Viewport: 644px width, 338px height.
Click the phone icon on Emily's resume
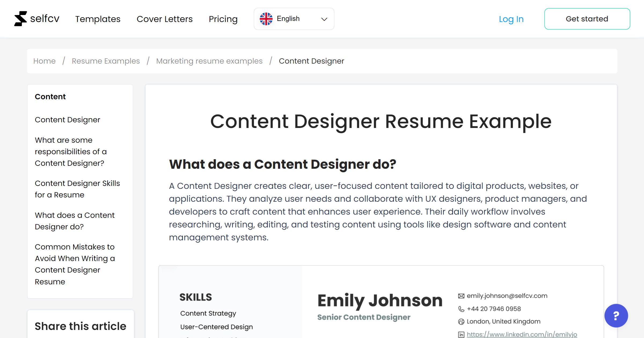click(x=461, y=309)
